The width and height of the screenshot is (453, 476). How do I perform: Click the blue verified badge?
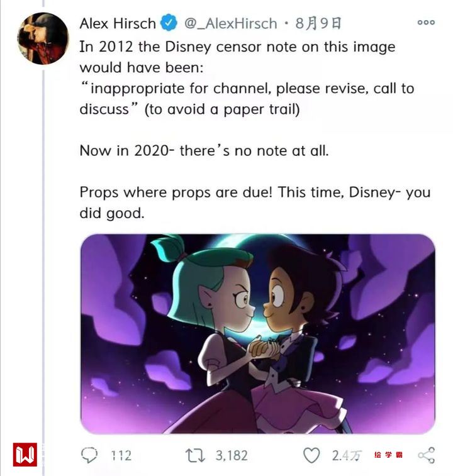point(169,24)
